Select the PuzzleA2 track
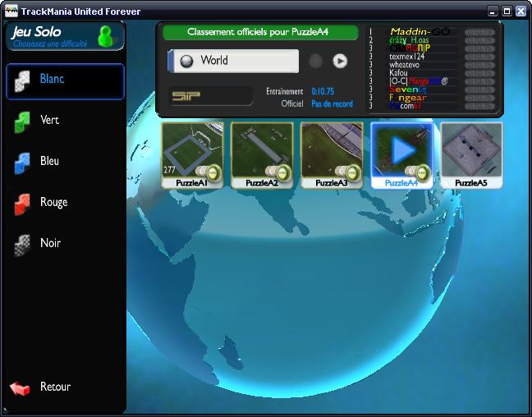 [262, 150]
